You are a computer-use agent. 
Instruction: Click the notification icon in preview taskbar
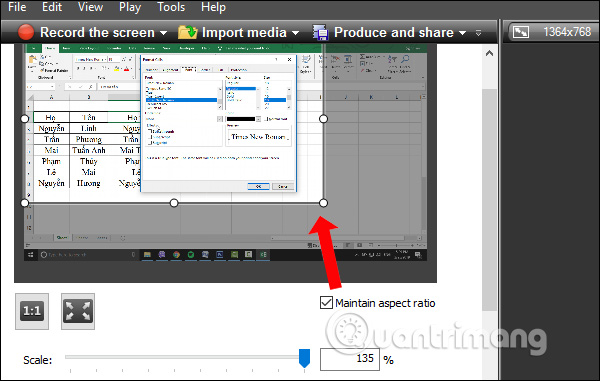click(x=418, y=255)
